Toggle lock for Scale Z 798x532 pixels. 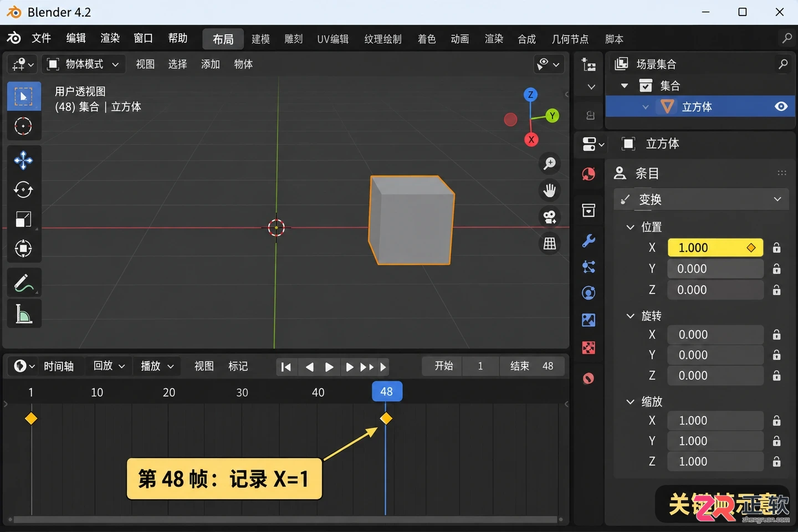777,462
